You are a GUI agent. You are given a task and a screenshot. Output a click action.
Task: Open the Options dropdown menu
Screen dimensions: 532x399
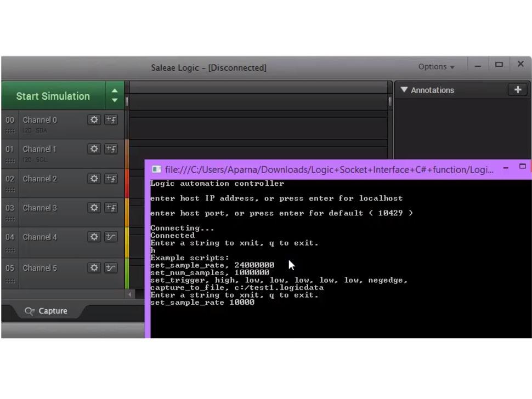(436, 67)
